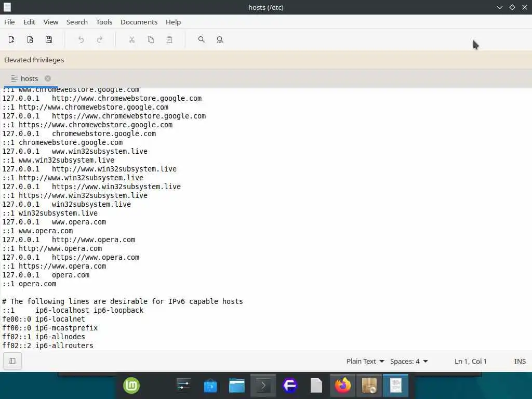Viewport: 532px width, 399px height.
Task: Save the hosts file with floppy icon
Action: [x=49, y=39]
